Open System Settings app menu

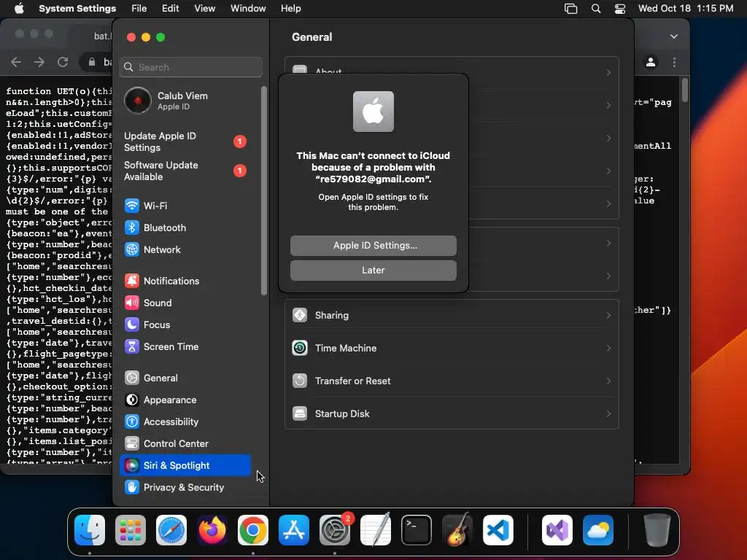tap(77, 9)
